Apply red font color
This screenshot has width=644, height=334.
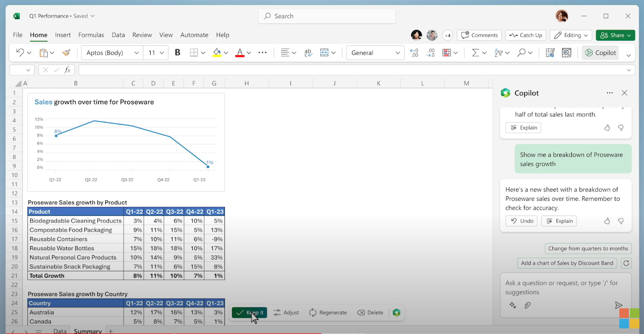coord(240,52)
